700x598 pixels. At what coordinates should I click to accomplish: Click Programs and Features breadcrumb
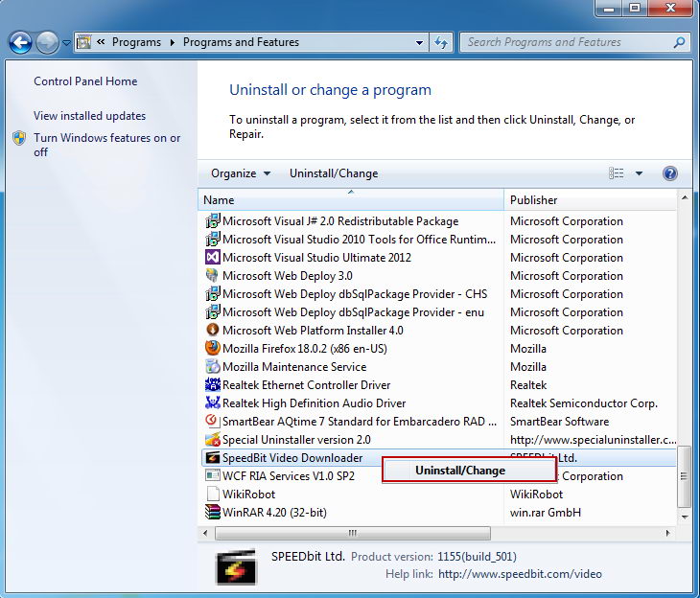[241, 42]
